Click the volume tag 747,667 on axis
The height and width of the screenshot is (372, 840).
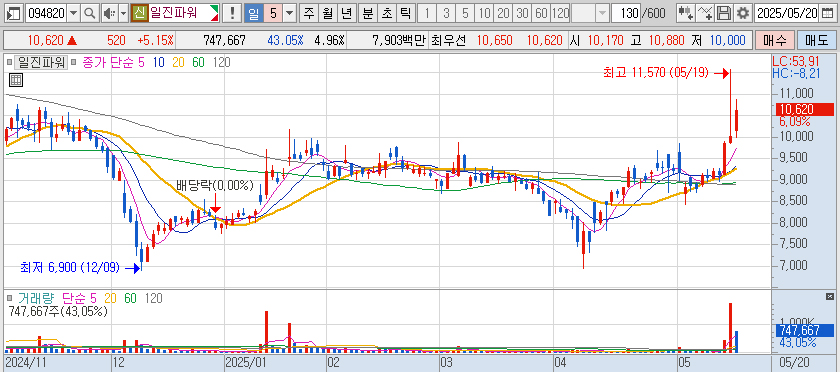click(x=805, y=330)
